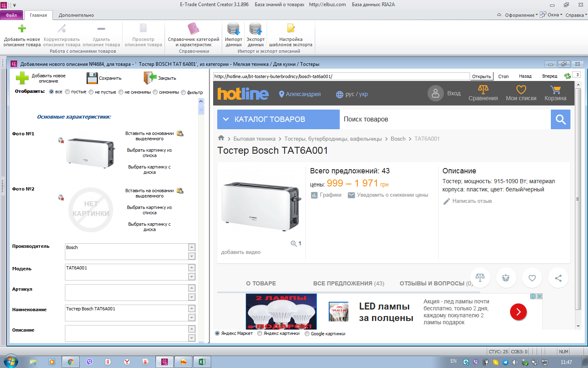
Task: Paste from clipboard icon for Фото №1
Action: (180, 133)
